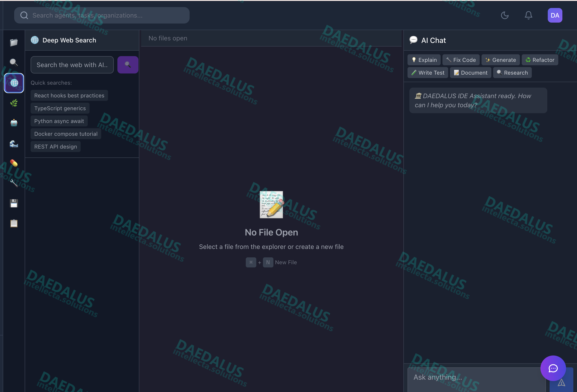Click the New File shortcut hint

click(x=271, y=262)
